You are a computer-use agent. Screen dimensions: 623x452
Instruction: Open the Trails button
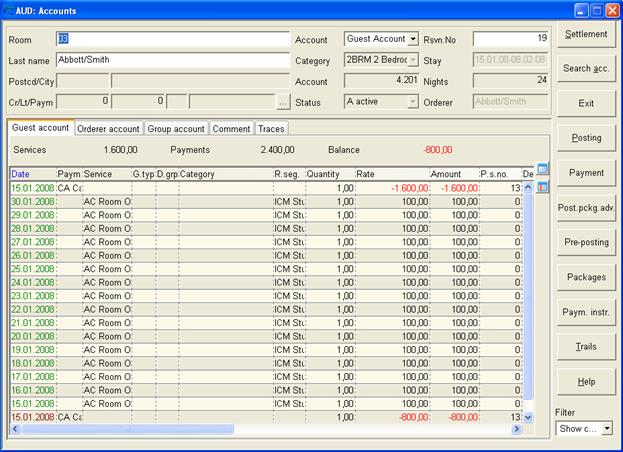pos(586,346)
